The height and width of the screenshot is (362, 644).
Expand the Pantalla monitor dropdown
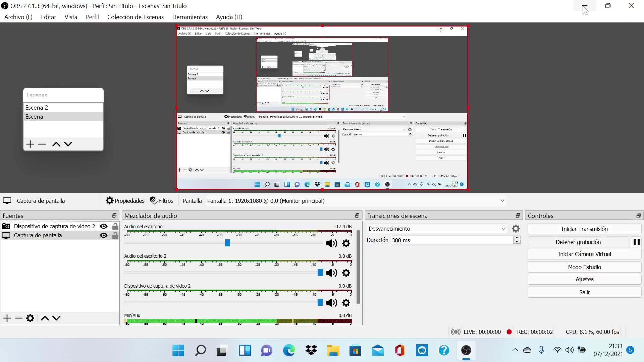[x=502, y=201]
